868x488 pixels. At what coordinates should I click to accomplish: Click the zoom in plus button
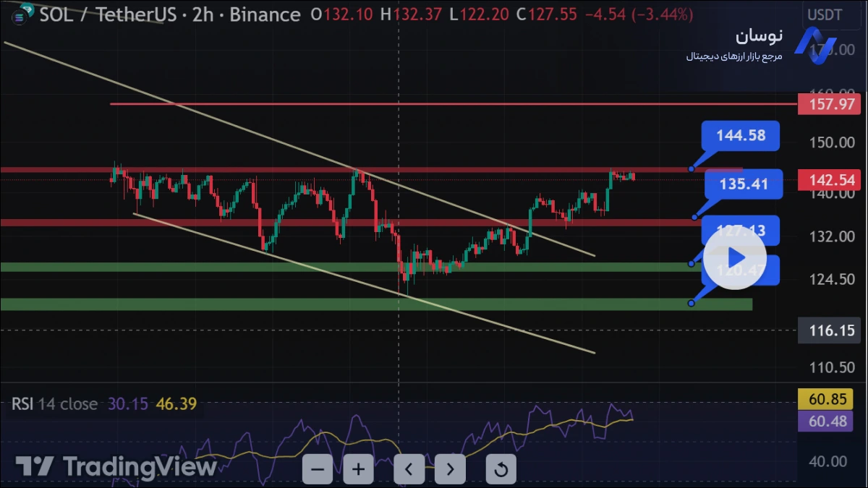(x=358, y=470)
